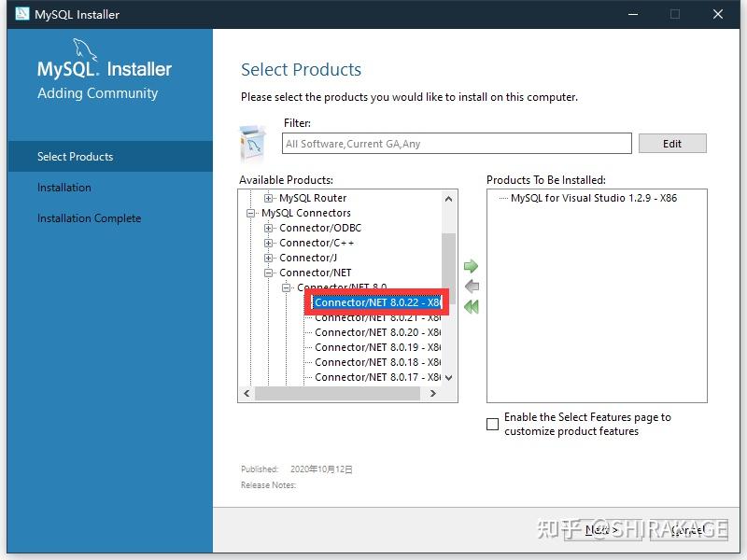Click the horizontal scroll-left arrow

[x=247, y=393]
